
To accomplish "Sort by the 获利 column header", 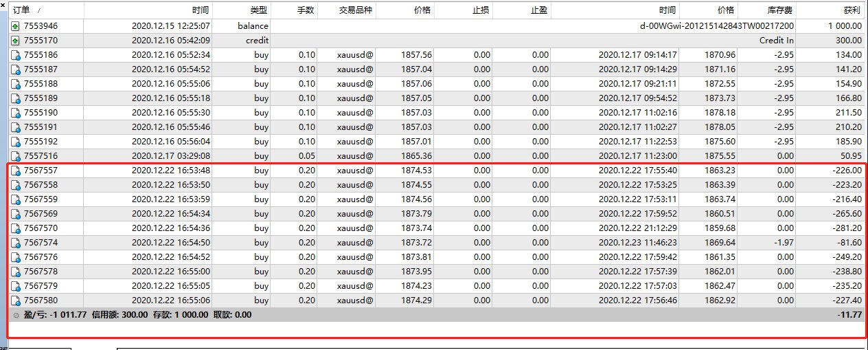I will 832,10.
